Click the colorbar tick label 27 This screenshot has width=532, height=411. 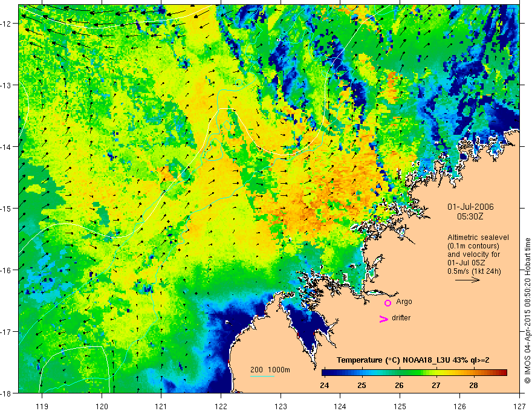tap(436, 385)
